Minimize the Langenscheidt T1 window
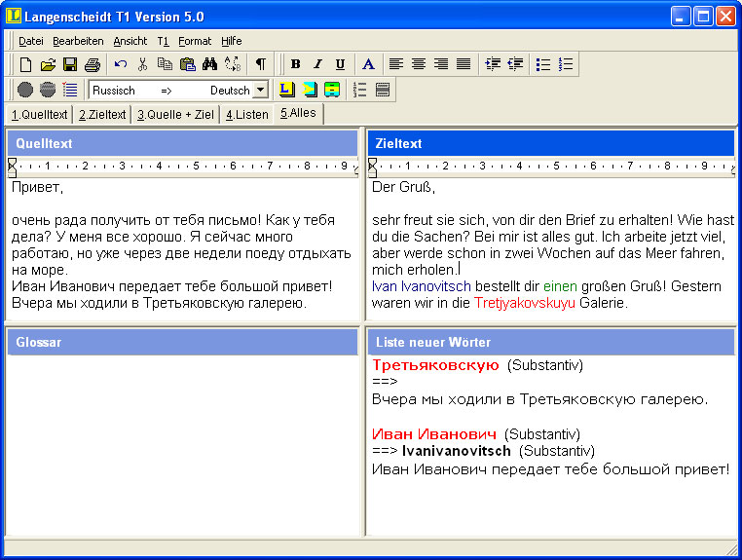 coord(681,17)
